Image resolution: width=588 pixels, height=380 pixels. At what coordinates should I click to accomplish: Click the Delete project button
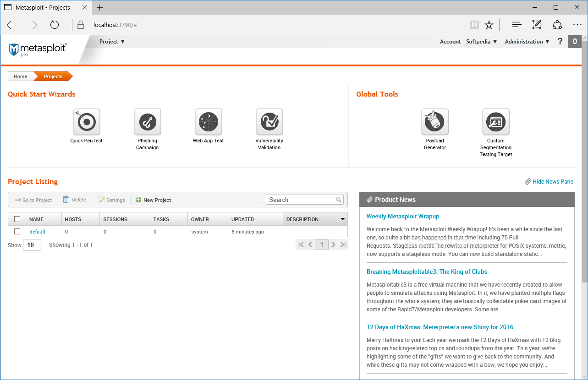click(x=74, y=200)
